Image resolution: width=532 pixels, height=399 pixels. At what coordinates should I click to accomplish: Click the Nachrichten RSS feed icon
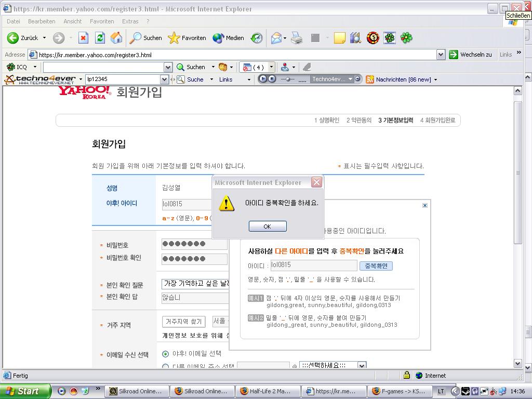[x=370, y=79]
